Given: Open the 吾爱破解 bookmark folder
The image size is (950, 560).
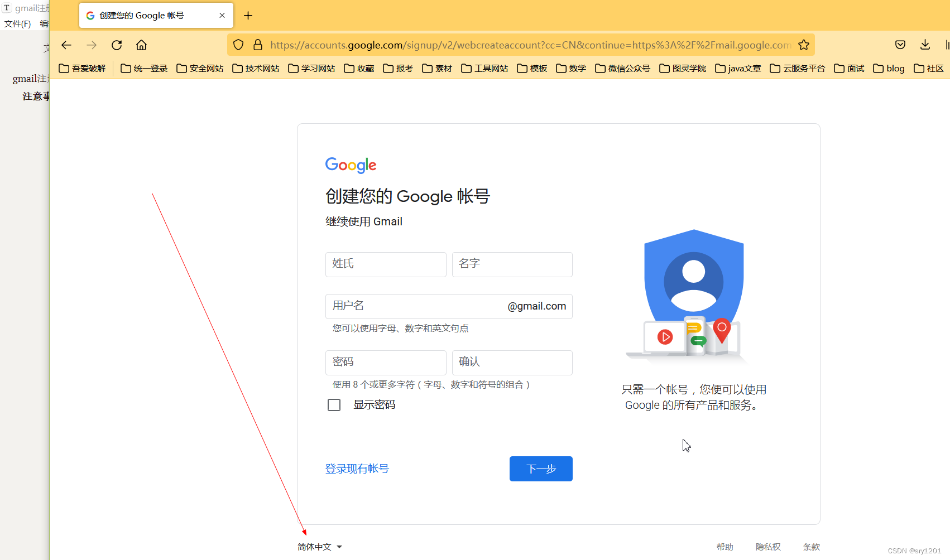Looking at the screenshot, I should [x=83, y=68].
